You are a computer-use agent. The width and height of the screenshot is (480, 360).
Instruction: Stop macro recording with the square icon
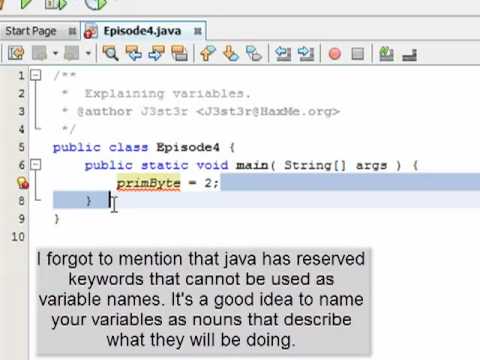pyautogui.click(x=358, y=54)
